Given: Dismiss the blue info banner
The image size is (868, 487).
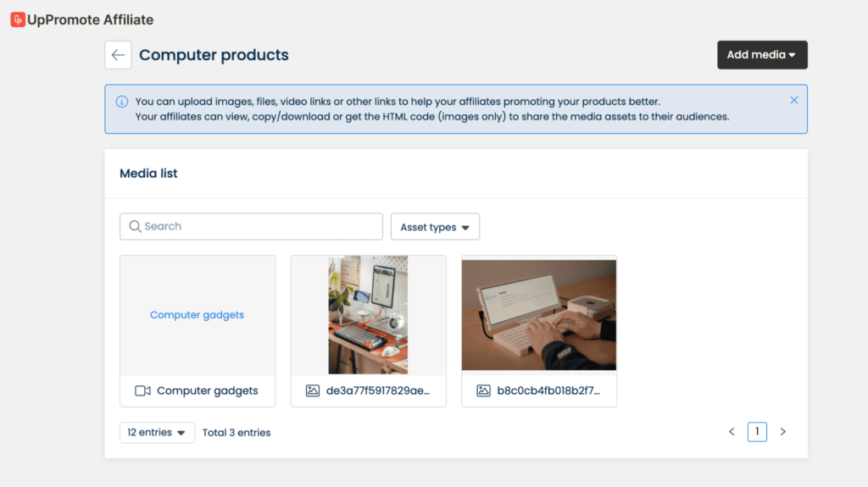Looking at the screenshot, I should pos(793,100).
